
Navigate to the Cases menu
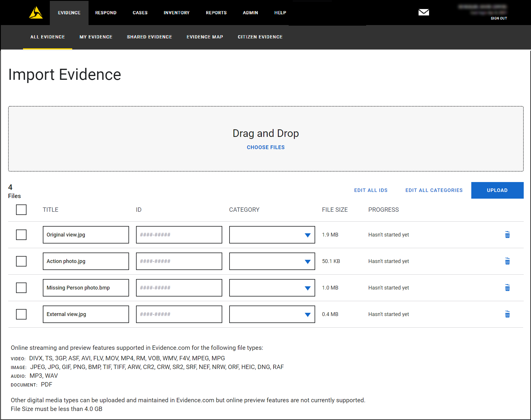[x=140, y=13]
